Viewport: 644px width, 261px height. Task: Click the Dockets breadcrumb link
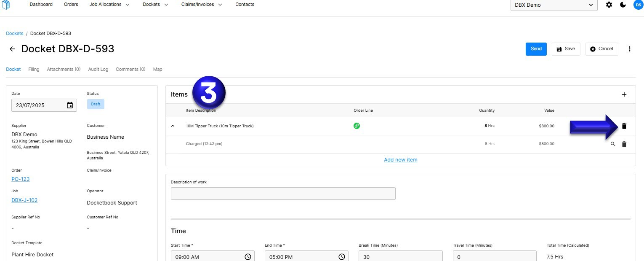click(x=15, y=33)
